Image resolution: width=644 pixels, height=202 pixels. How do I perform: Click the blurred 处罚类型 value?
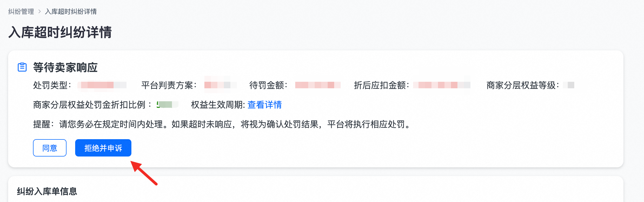pos(102,85)
